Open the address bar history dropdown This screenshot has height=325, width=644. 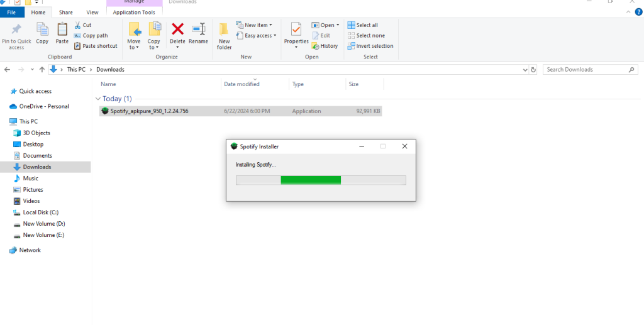525,70
